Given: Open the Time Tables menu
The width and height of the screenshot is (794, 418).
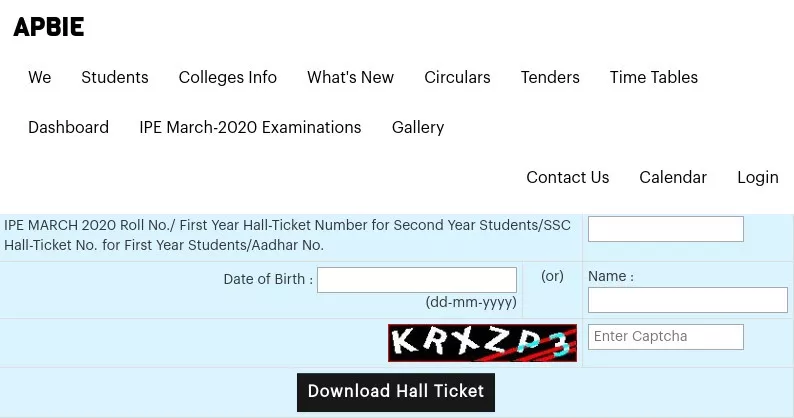Looking at the screenshot, I should pyautogui.click(x=654, y=77).
